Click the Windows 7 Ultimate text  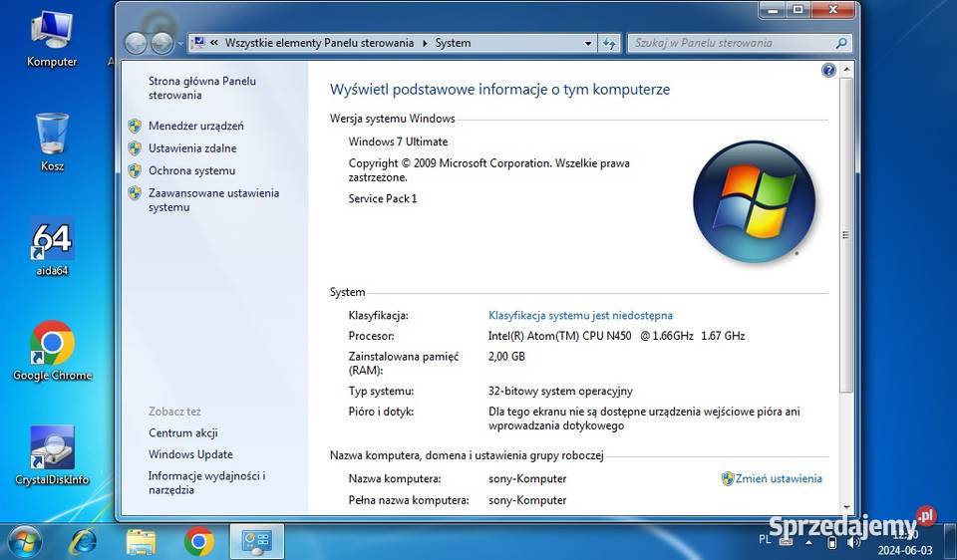click(x=398, y=141)
